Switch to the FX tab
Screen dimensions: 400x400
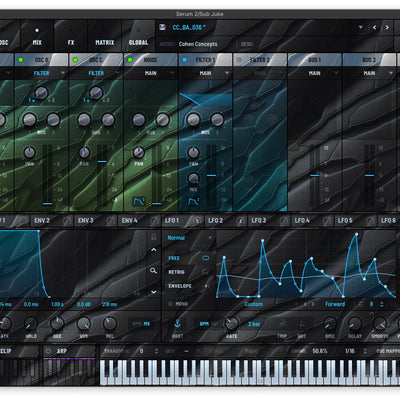(71, 36)
